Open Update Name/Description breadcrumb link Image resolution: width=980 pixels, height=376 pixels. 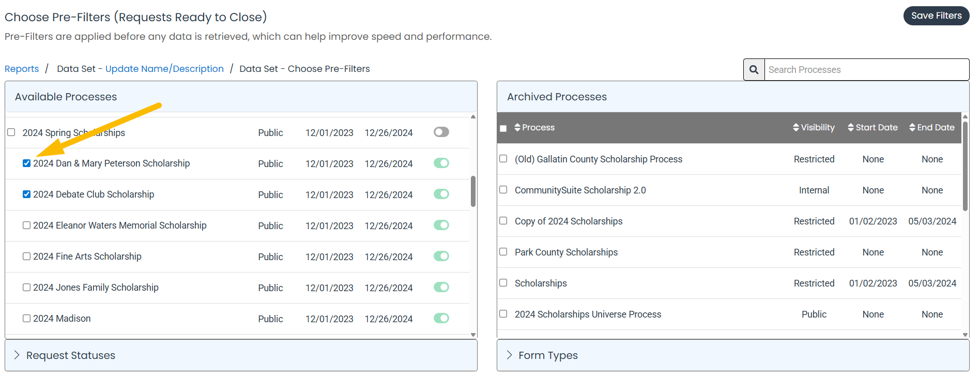coord(164,69)
